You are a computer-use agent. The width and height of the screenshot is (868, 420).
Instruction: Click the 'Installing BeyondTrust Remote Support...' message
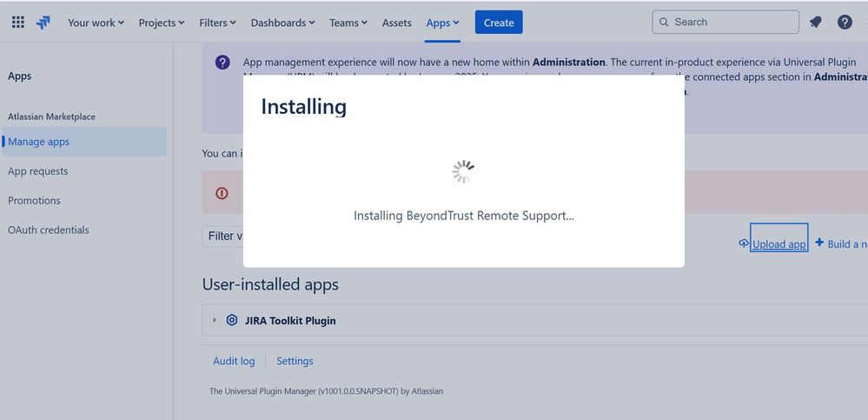click(x=463, y=216)
